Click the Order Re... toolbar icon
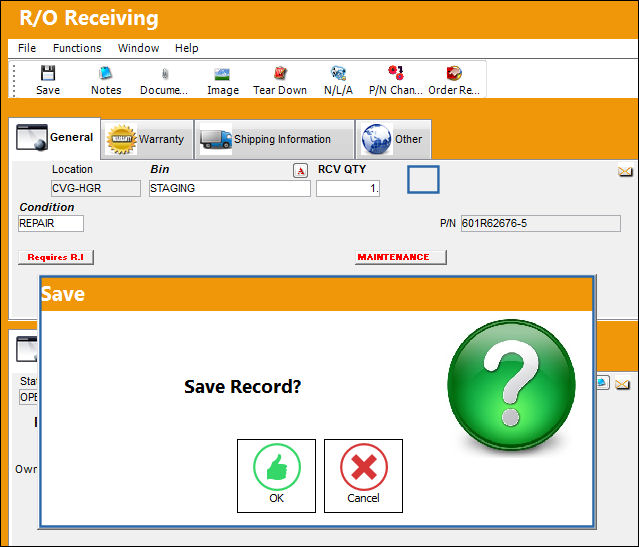The height and width of the screenshot is (547, 639). [454, 80]
